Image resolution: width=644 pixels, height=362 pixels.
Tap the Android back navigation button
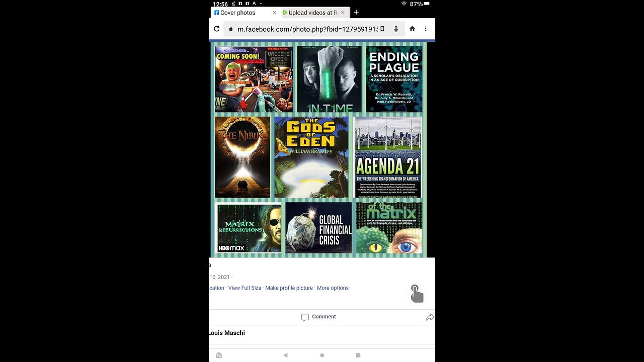click(x=285, y=355)
